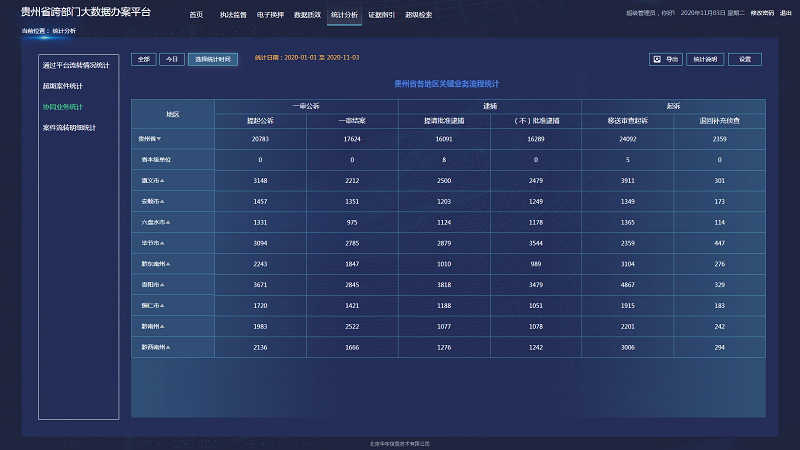Open the 数据质效 navigation tab
Screen dimensions: 800x450
click(307, 15)
